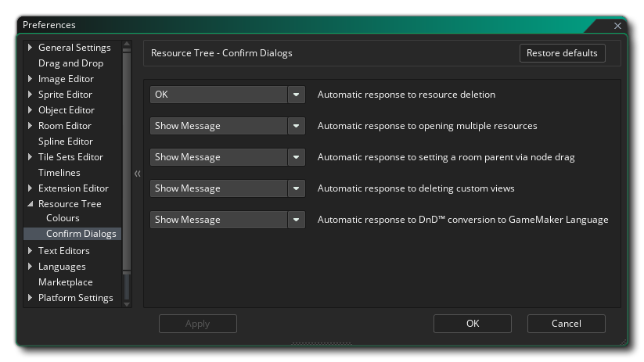Close the Preferences window
Image resolution: width=644 pixels, height=362 pixels.
(x=617, y=26)
